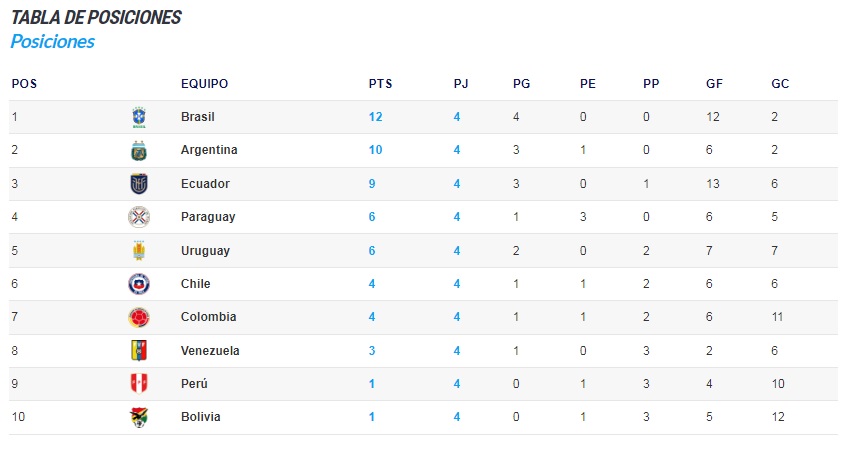Select the Colombia team crest icon
This screenshot has height=449, width=847.
point(139,317)
